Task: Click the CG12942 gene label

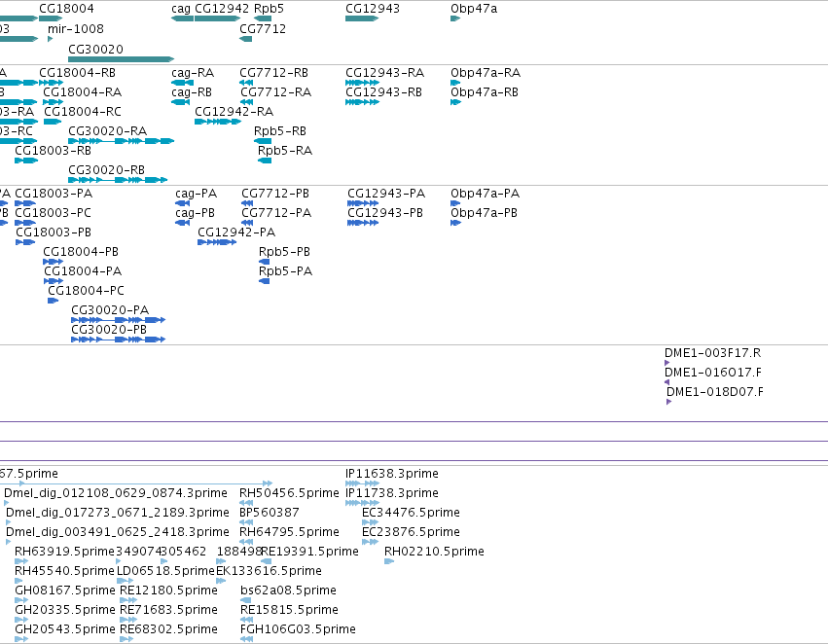Action: (222, 9)
